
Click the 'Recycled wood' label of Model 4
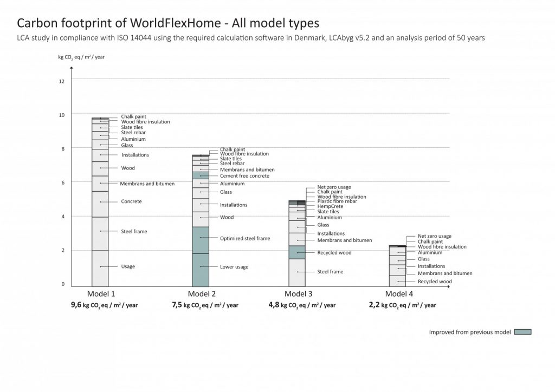[435, 282]
